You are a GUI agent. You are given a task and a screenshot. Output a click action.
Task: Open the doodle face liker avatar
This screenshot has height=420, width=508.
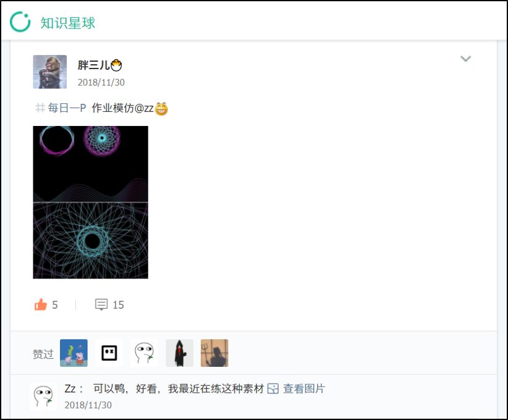pyautogui.click(x=145, y=353)
